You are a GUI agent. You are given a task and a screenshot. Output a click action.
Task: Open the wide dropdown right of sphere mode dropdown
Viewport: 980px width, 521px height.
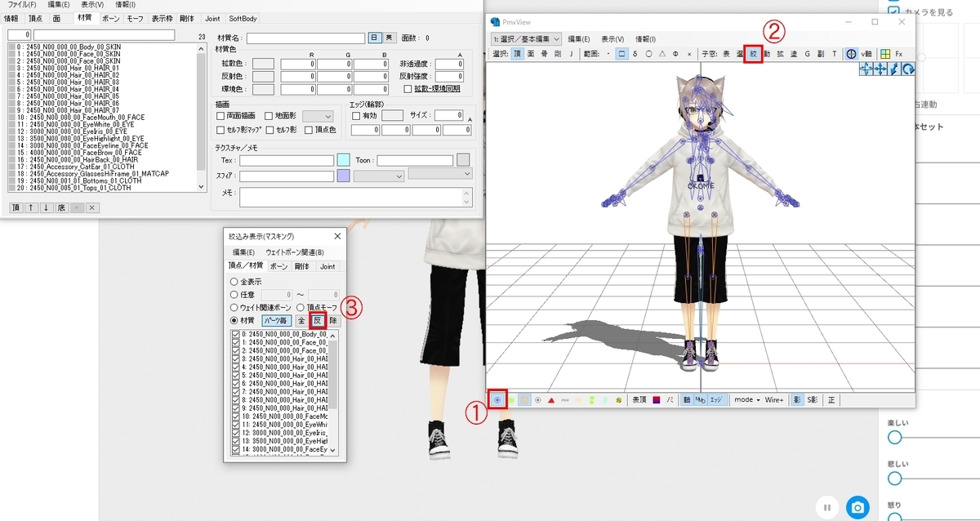click(440, 174)
